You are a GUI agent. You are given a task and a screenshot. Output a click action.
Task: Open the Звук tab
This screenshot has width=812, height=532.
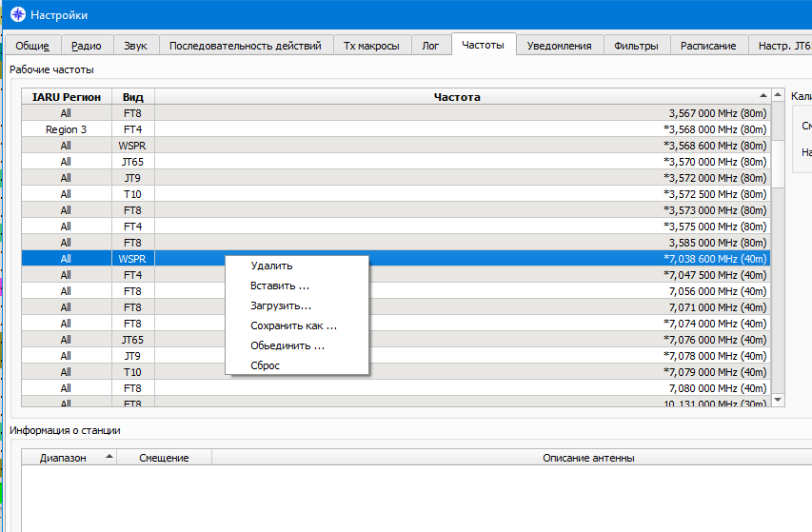pyautogui.click(x=135, y=46)
